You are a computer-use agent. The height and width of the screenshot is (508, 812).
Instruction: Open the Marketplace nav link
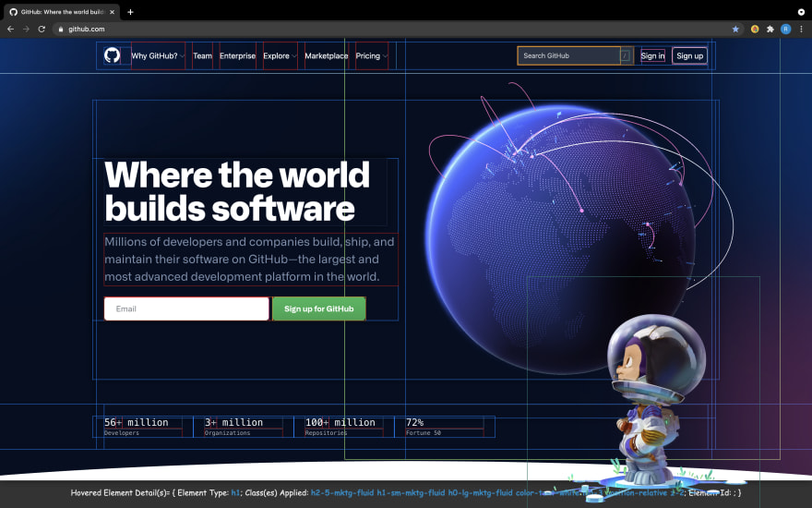tap(327, 55)
